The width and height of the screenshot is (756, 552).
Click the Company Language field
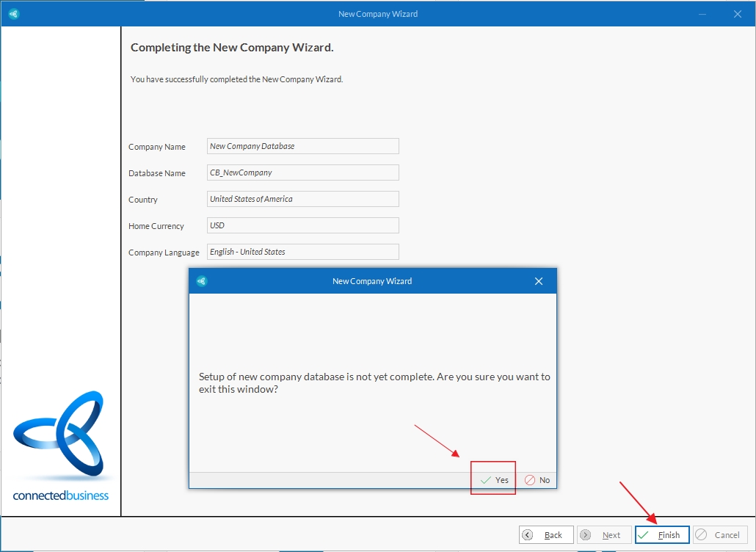tap(303, 252)
